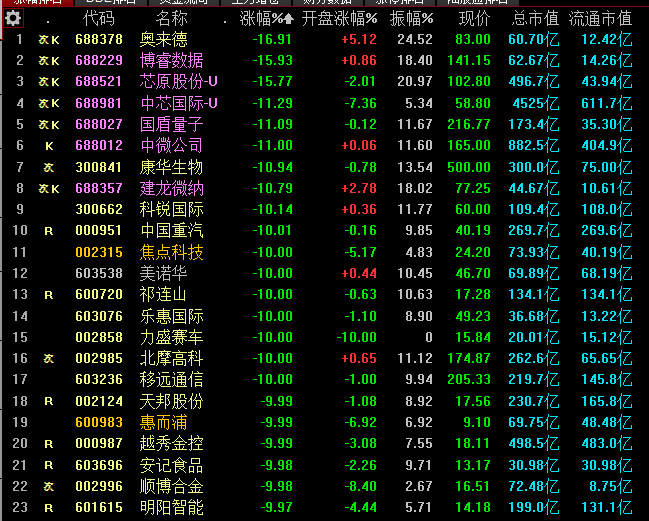Image resolution: width=649 pixels, height=521 pixels.
Task: Sort by the 开盘涨幅% column header
Action: (x=339, y=19)
